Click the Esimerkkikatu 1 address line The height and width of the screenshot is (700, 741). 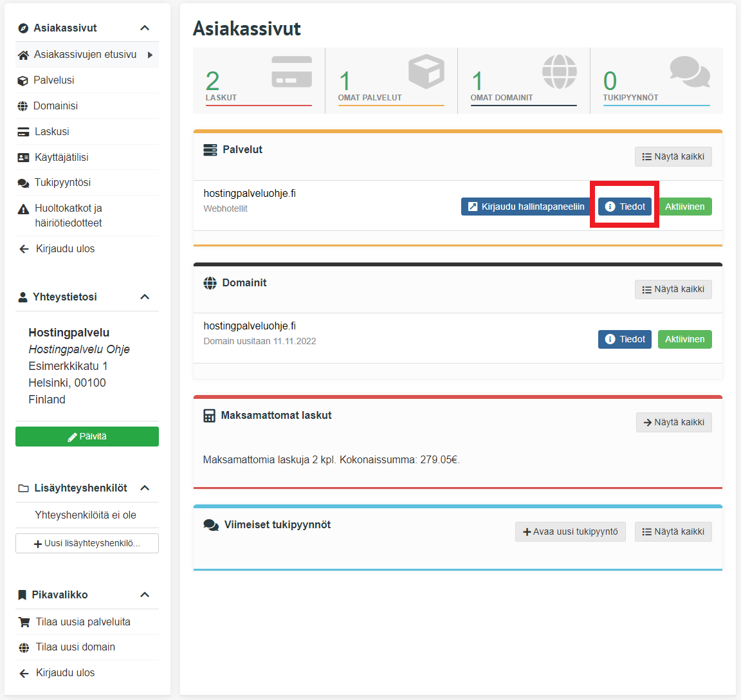(68, 366)
